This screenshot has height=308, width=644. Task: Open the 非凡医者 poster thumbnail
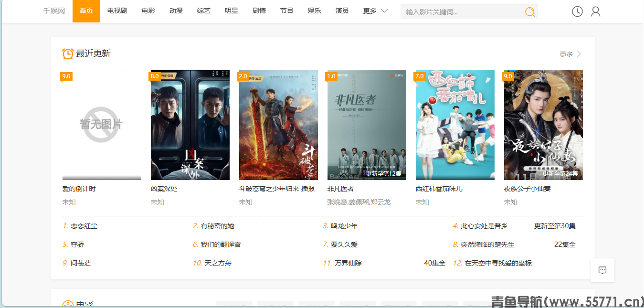point(367,125)
